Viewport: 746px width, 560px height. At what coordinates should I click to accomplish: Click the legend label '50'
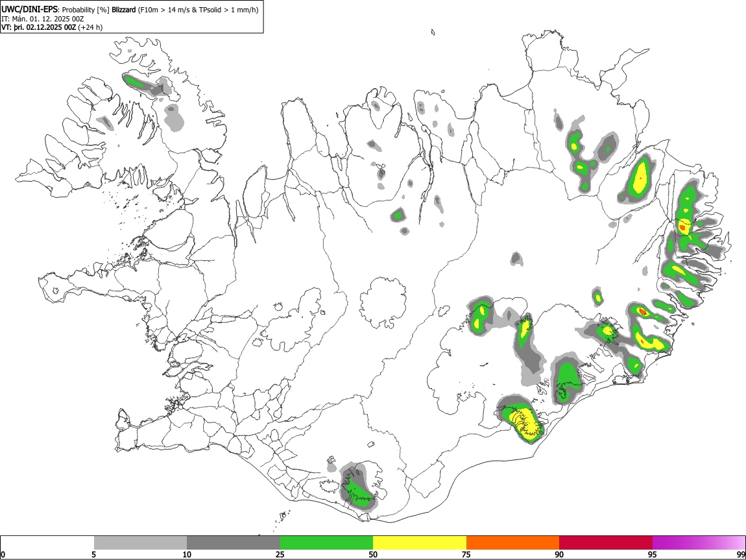tap(373, 554)
